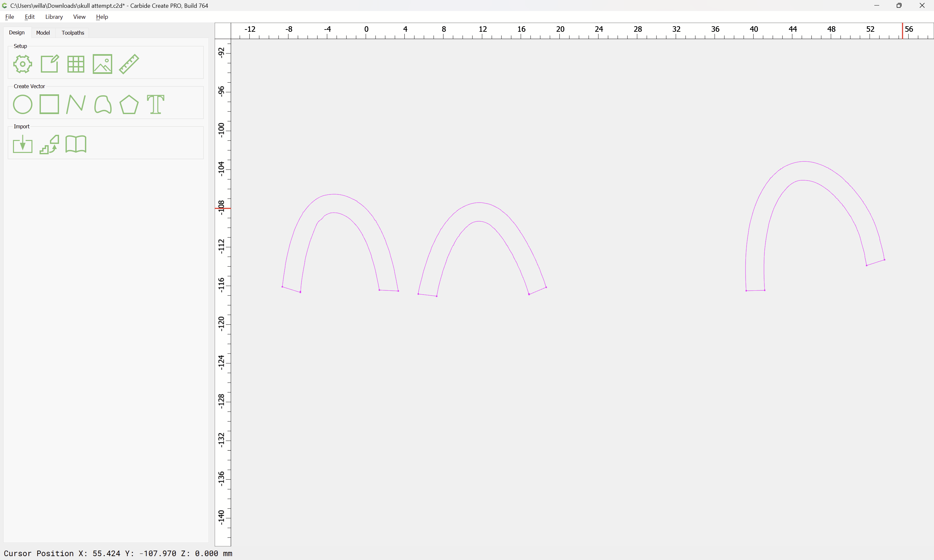Click the edit document notes icon

pyautogui.click(x=49, y=64)
